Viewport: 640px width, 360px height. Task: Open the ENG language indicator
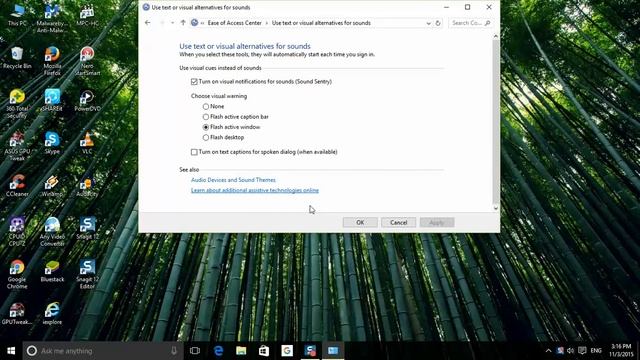pyautogui.click(x=596, y=351)
